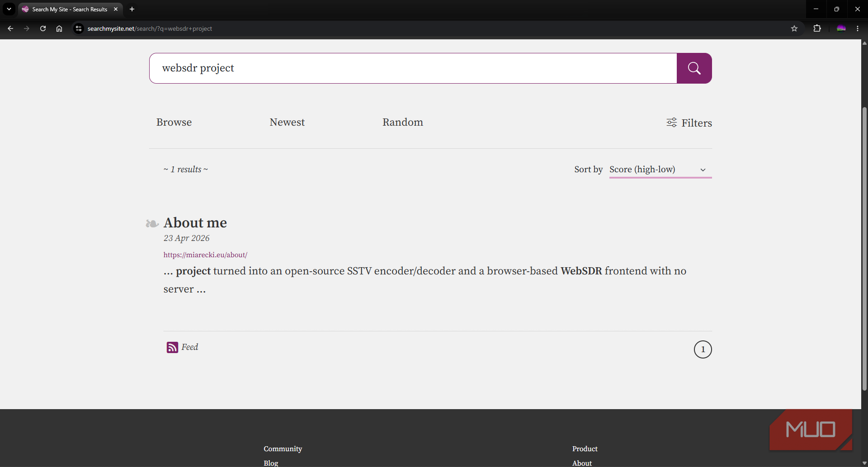Go to the Browse section

pos(174,122)
